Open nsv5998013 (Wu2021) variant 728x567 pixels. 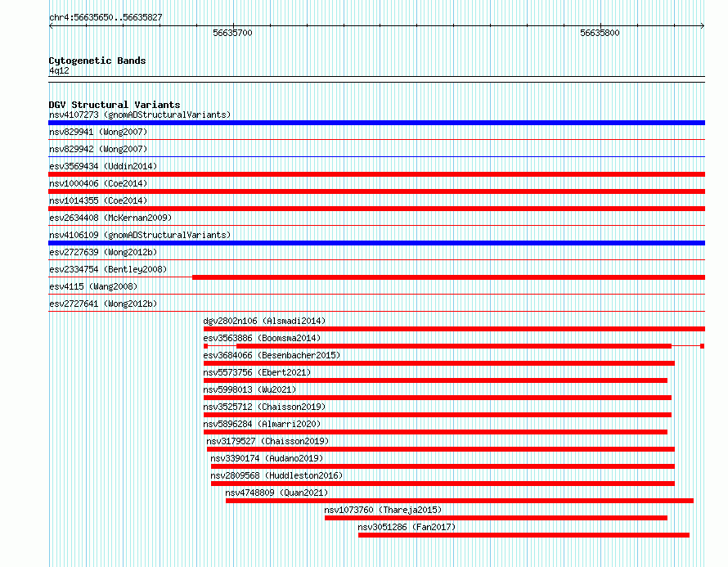pos(249,389)
